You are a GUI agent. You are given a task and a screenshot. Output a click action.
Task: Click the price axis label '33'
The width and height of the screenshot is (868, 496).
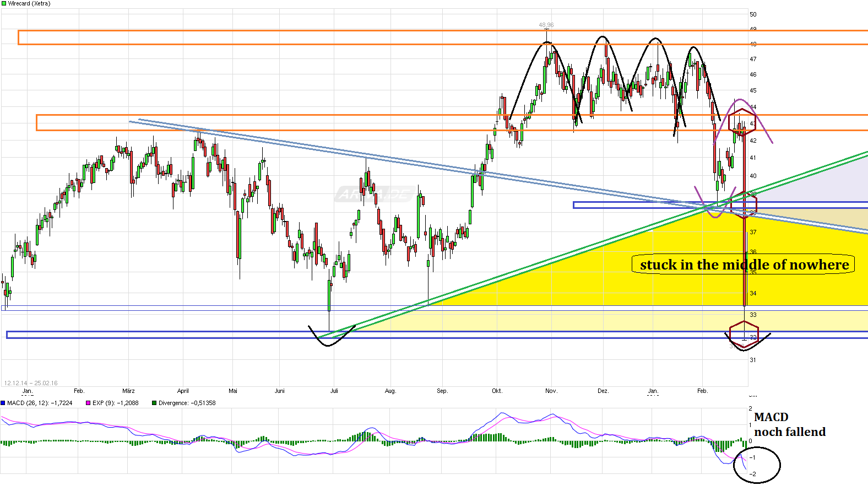[753, 315]
